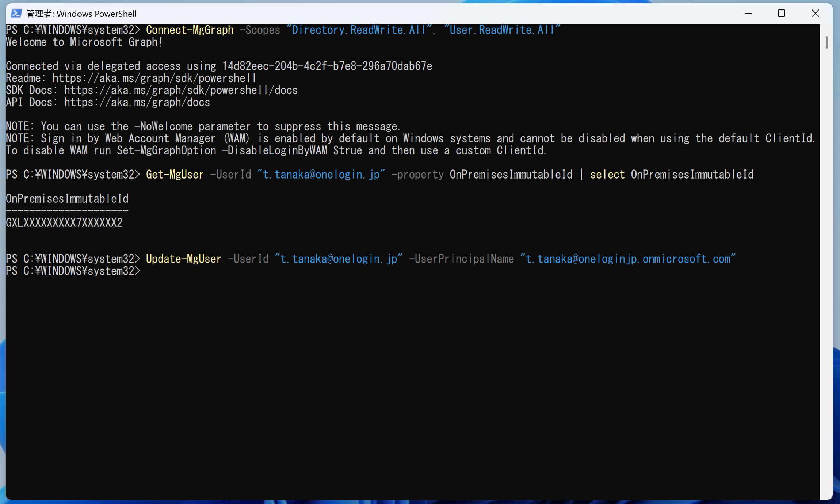Click the -UserPrincipalName parameter
Image resolution: width=840 pixels, height=504 pixels.
(462, 259)
